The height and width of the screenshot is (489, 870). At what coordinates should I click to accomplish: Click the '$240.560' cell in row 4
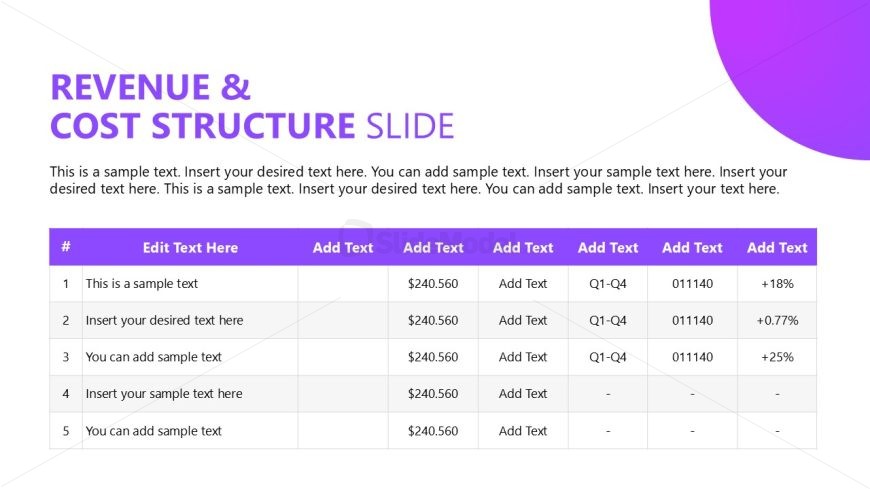pos(433,394)
